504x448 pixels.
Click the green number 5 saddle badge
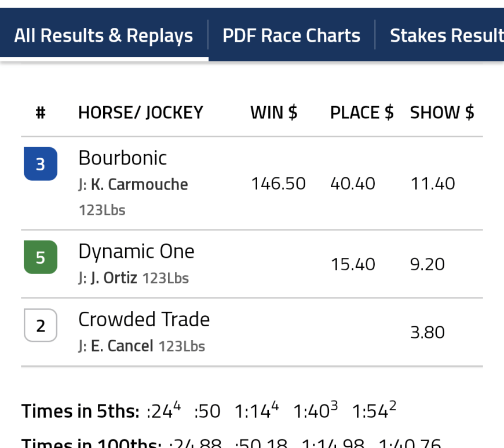(41, 257)
